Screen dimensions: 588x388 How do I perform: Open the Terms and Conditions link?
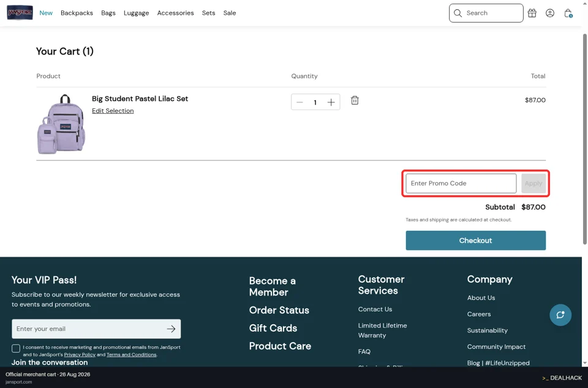click(x=131, y=355)
